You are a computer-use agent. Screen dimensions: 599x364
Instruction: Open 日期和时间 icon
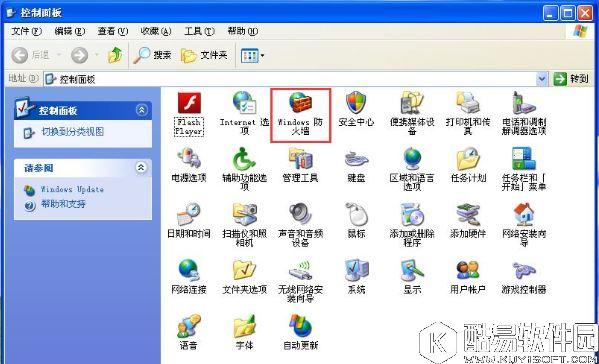coord(189,214)
